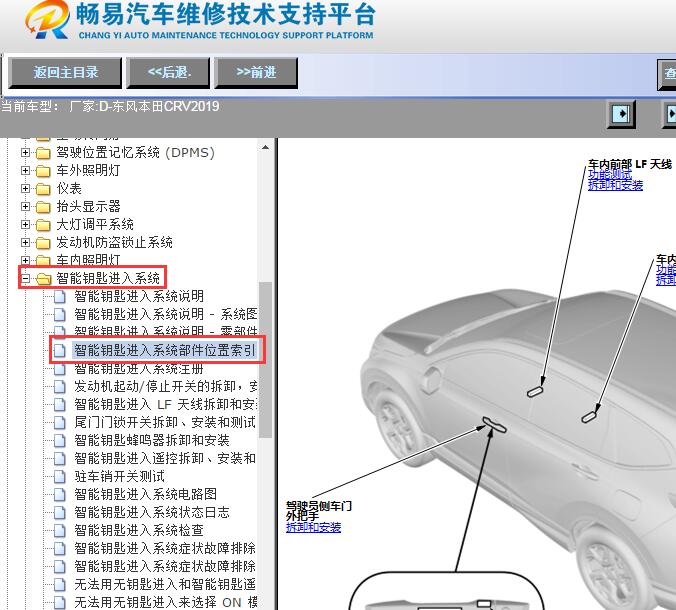Select the 大灯调平系统 folder icon
The width and height of the screenshot is (676, 610).
click(43, 225)
